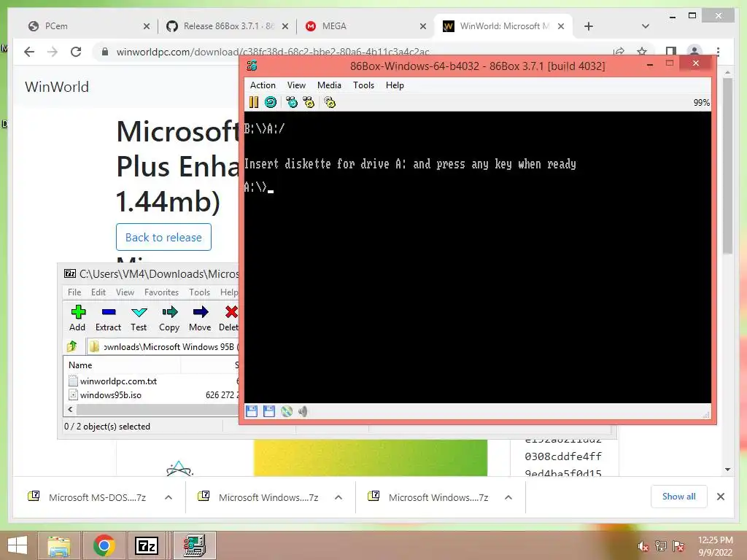
Task: Open 86Box from the taskbar
Action: (x=194, y=545)
